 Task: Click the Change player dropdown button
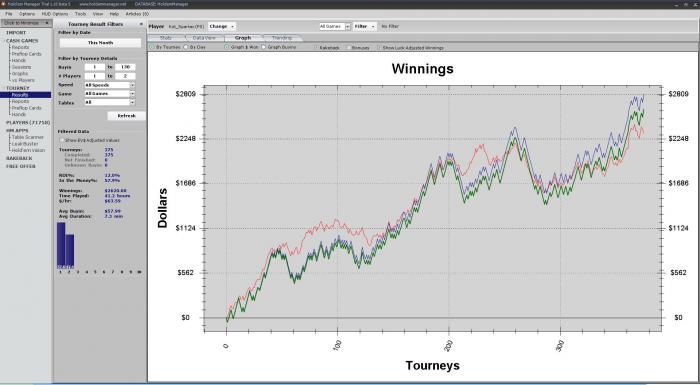[x=221, y=26]
